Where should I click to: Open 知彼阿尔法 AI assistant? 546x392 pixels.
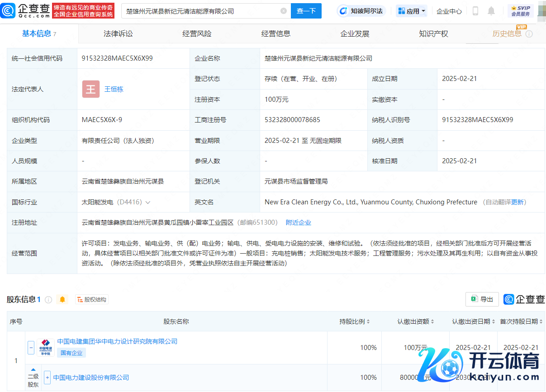[x=361, y=11]
